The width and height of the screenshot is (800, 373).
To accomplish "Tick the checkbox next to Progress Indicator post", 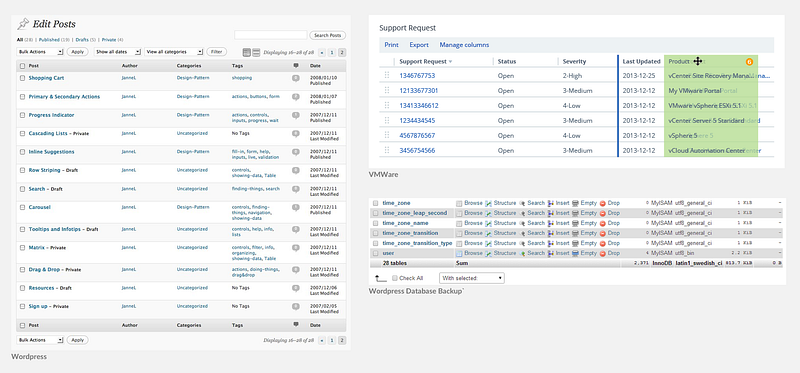I will (x=22, y=115).
